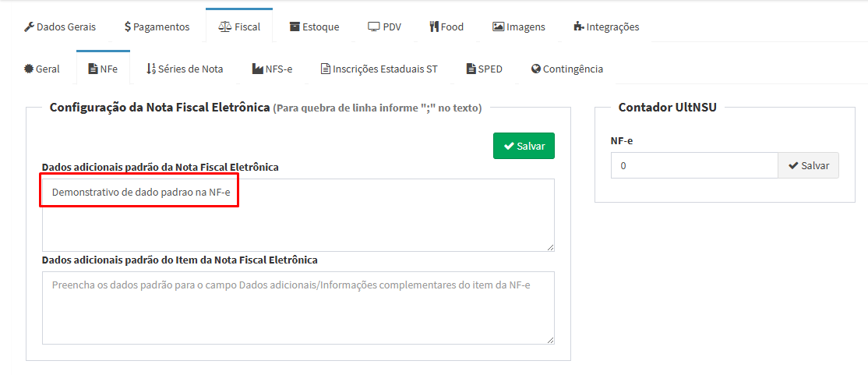Open the Imagens picture tab
This screenshot has height=375, width=868.
tap(518, 27)
